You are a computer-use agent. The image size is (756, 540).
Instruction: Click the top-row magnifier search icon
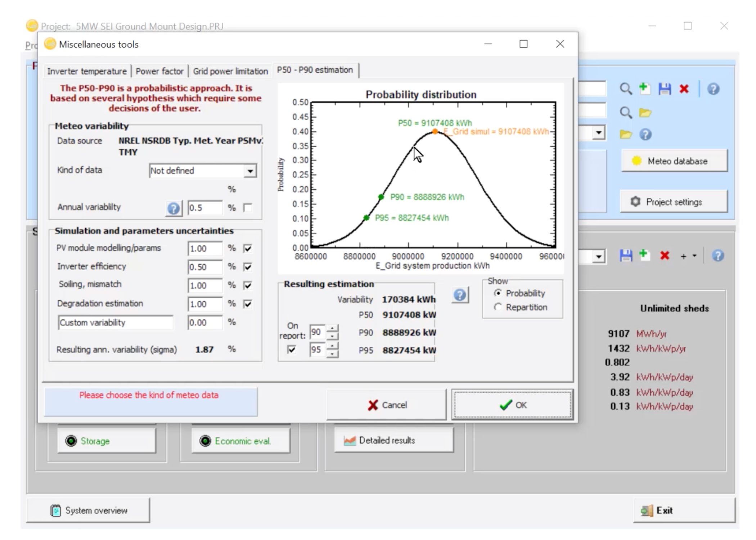coord(626,89)
